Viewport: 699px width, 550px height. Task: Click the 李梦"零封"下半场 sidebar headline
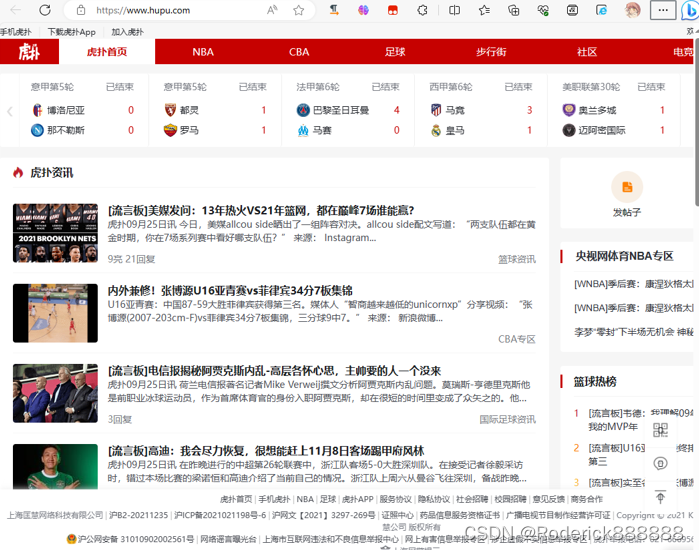click(x=633, y=332)
